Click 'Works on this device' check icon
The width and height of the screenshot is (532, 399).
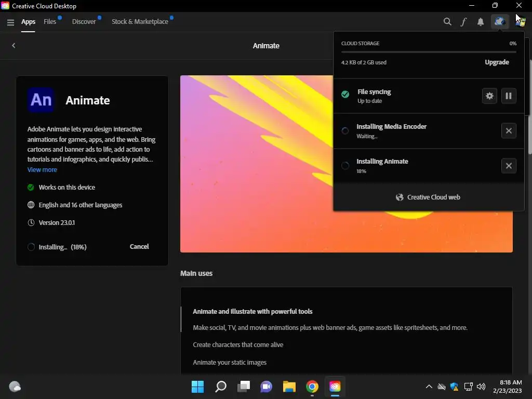[31, 187]
